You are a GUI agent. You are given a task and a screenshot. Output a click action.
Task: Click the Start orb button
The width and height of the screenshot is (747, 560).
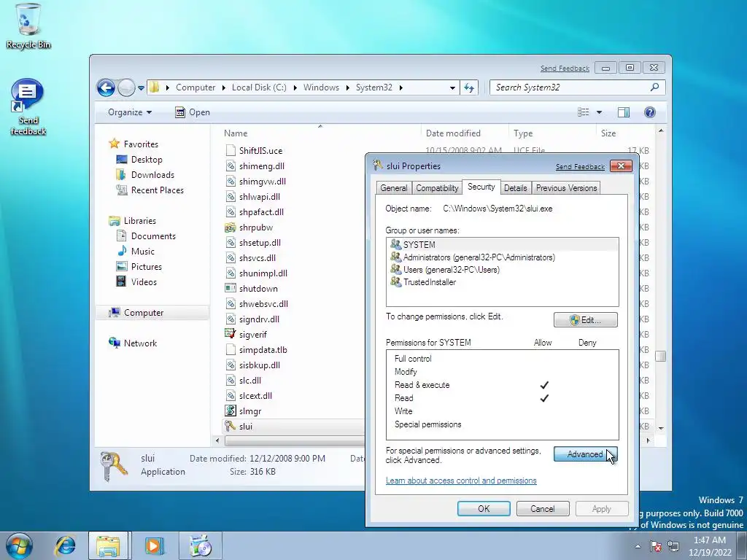[19, 545]
